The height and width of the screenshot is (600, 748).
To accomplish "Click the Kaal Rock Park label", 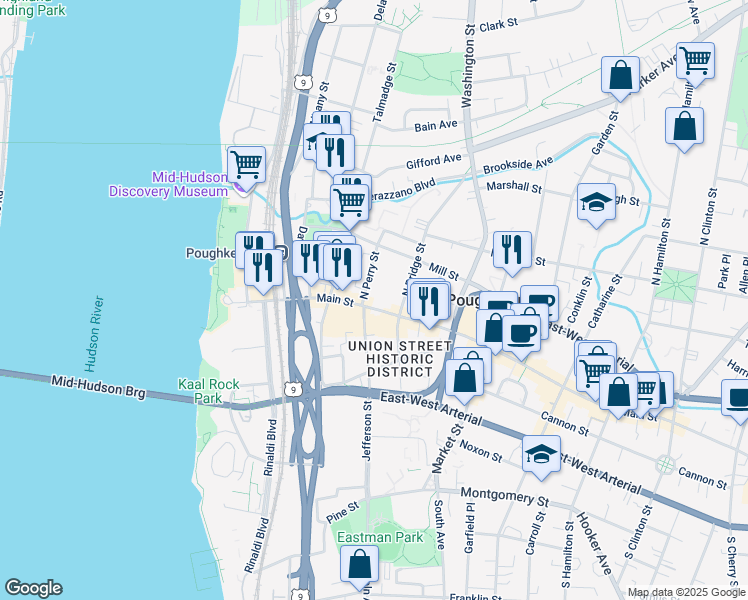I will [x=208, y=391].
